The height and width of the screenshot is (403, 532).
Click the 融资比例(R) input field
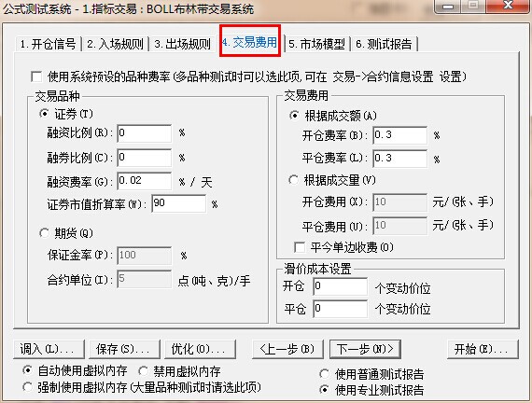coord(144,133)
